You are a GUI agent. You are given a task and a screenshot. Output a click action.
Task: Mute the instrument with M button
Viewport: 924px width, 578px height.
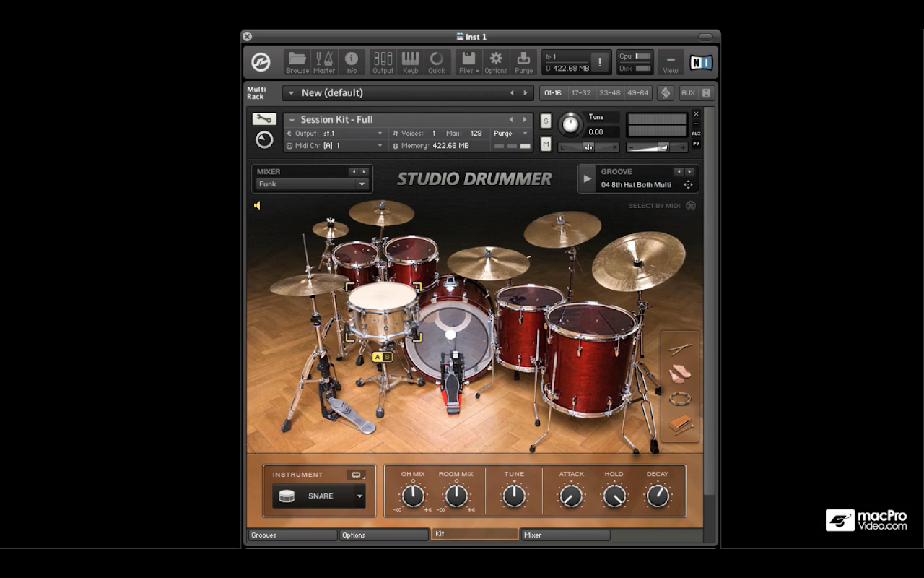tap(546, 144)
